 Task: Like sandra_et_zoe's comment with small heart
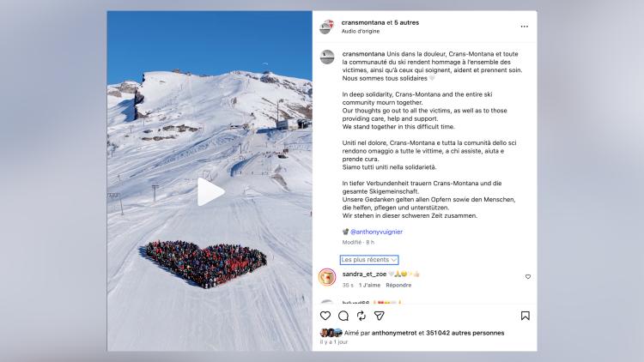(x=528, y=276)
